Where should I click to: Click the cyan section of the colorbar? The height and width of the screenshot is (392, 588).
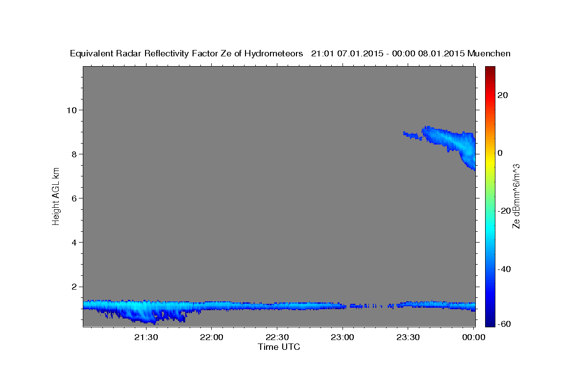(490, 228)
